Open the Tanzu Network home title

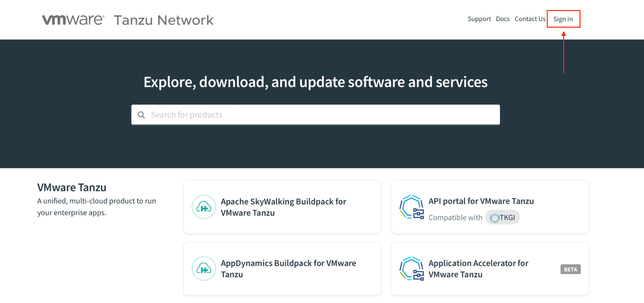[x=164, y=20]
